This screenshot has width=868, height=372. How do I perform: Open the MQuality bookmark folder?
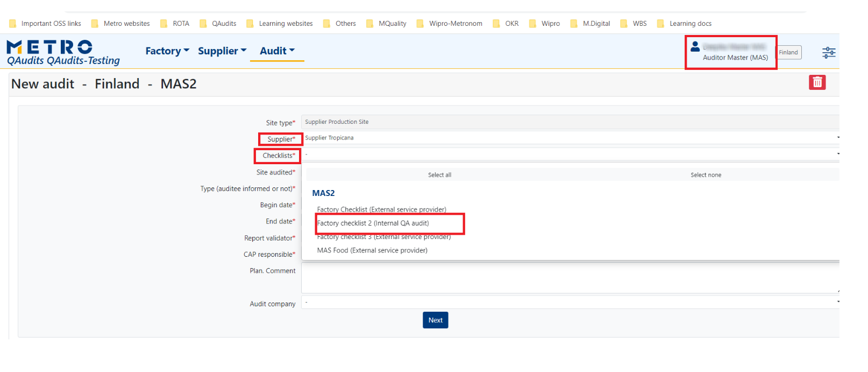click(x=386, y=24)
